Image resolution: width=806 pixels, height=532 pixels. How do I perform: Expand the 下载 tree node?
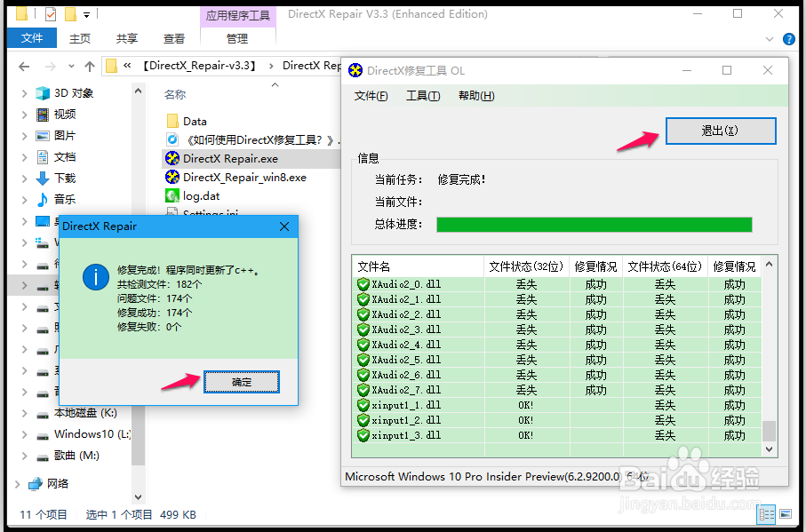coord(24,179)
